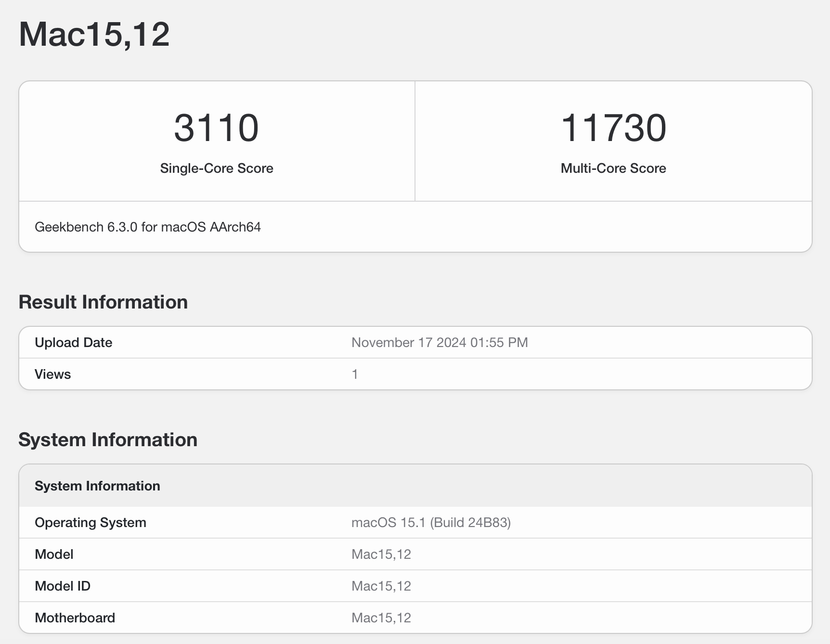830x644 pixels.
Task: Click the Model ID row label
Action: click(63, 586)
